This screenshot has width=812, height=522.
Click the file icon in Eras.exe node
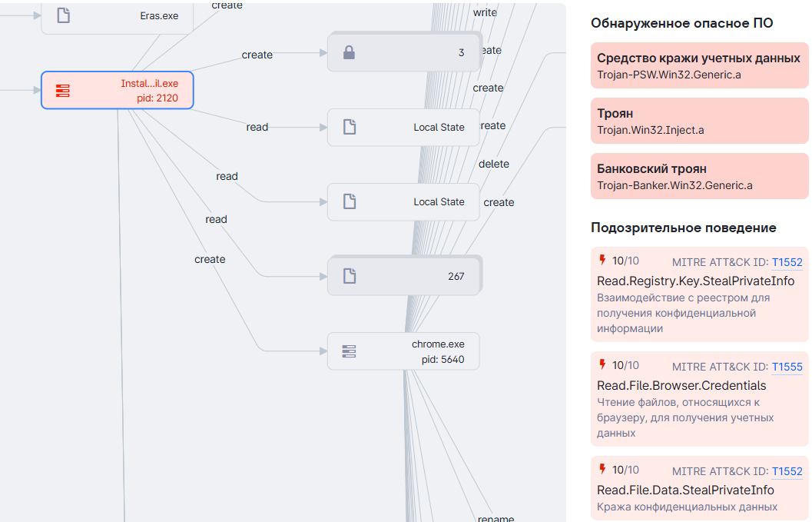[x=64, y=15]
